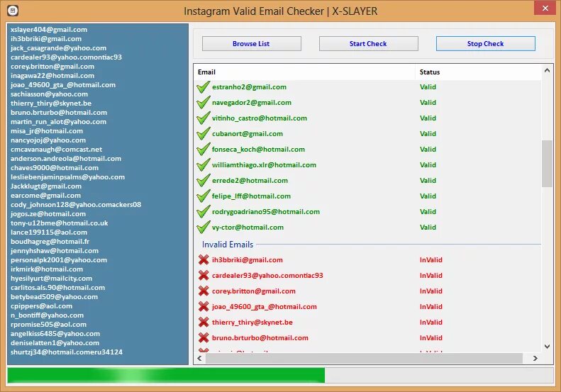The width and height of the screenshot is (561, 392).
Task: Click checkmark icon for williamthiago.xlr@hotmail.com
Action: point(204,165)
